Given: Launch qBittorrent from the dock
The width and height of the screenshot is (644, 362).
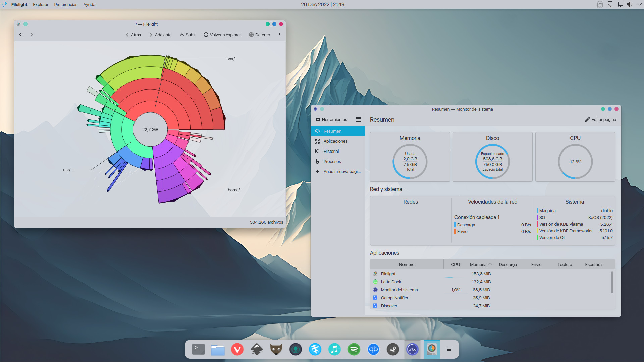Looking at the screenshot, I should [x=373, y=349].
